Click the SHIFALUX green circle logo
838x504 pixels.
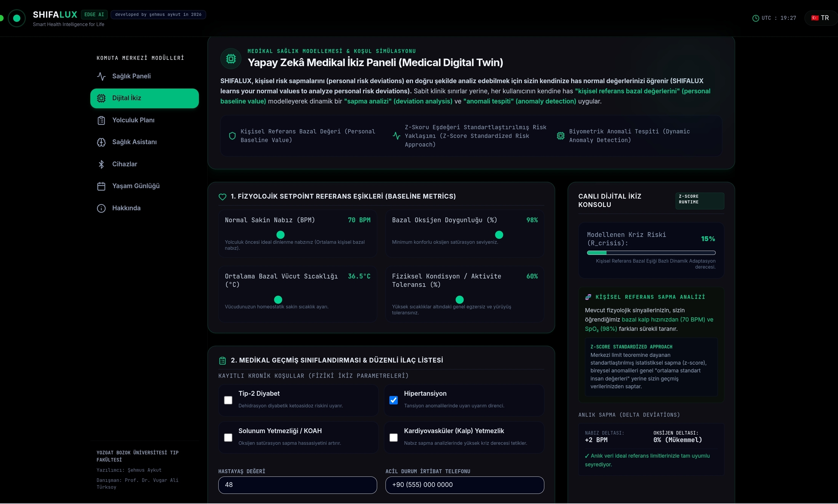(16, 18)
